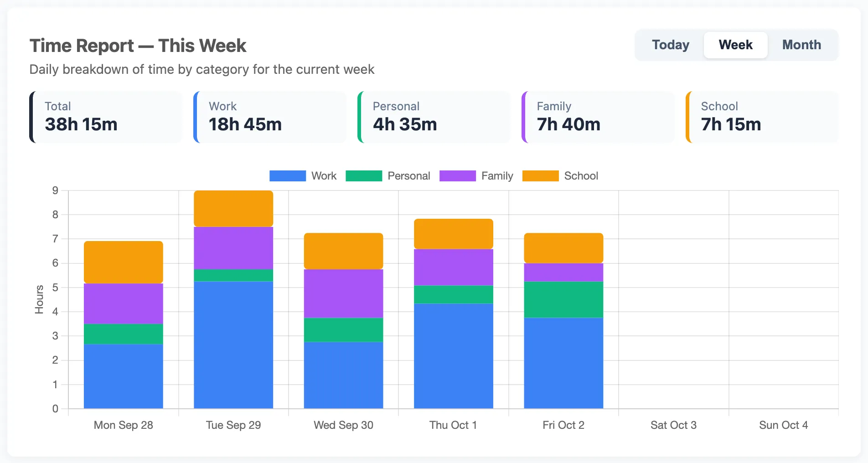Click the Family segment of Tuesday's bar
Viewport: 868px width, 463px height.
233,248
